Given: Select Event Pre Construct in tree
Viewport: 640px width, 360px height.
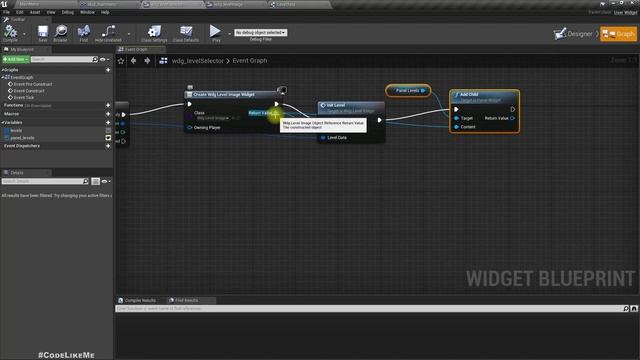Looking at the screenshot, I should coord(33,84).
